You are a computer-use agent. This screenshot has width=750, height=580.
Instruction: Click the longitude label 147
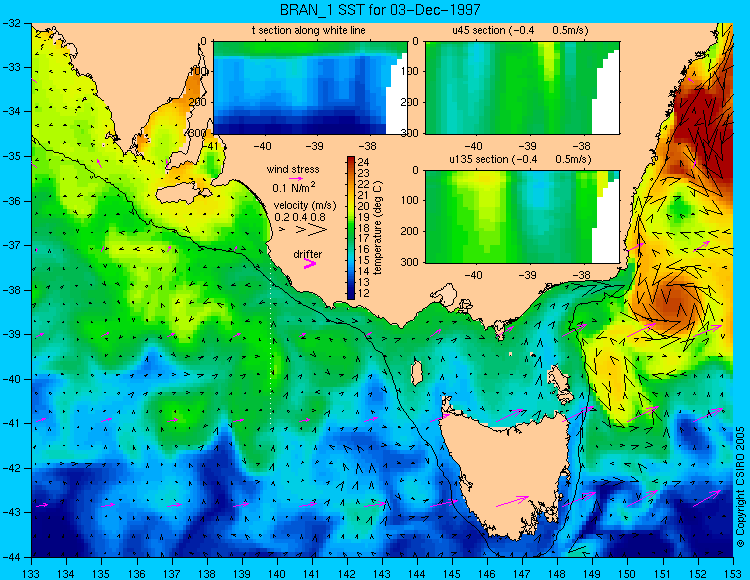[x=522, y=574]
